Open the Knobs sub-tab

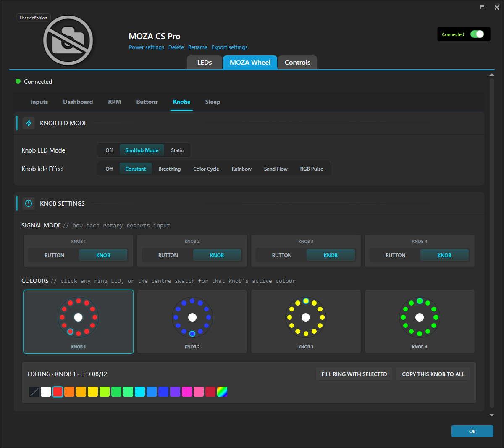click(x=181, y=102)
